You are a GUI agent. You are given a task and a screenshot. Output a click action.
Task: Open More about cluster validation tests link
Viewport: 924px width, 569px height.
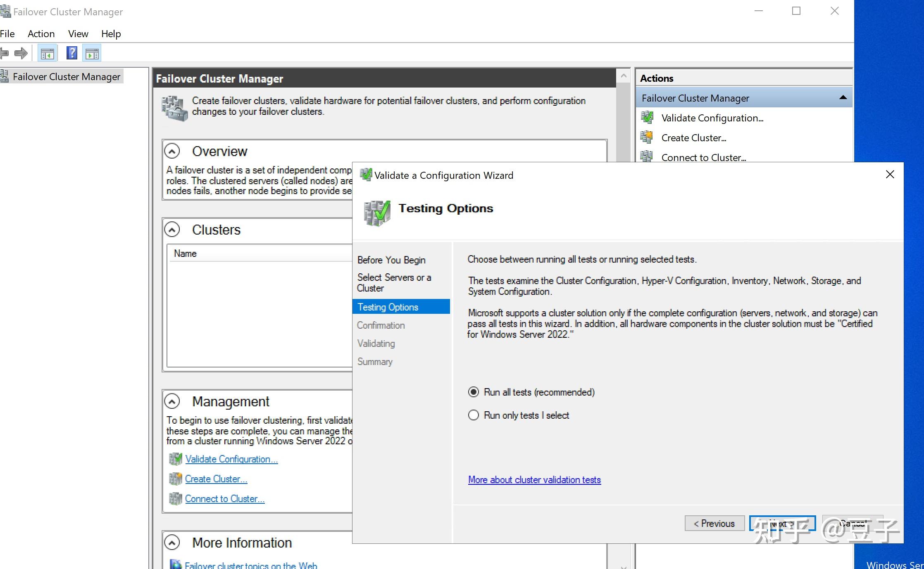pos(534,479)
